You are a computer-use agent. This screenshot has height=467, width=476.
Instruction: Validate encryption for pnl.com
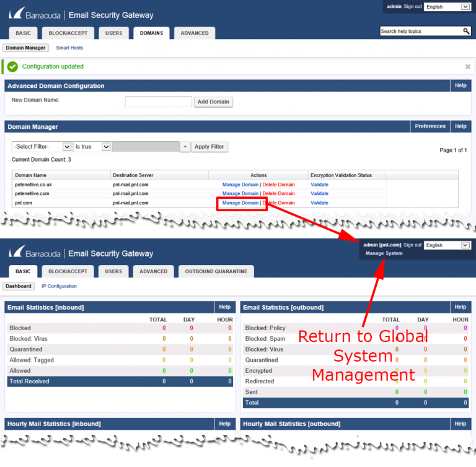(x=319, y=203)
